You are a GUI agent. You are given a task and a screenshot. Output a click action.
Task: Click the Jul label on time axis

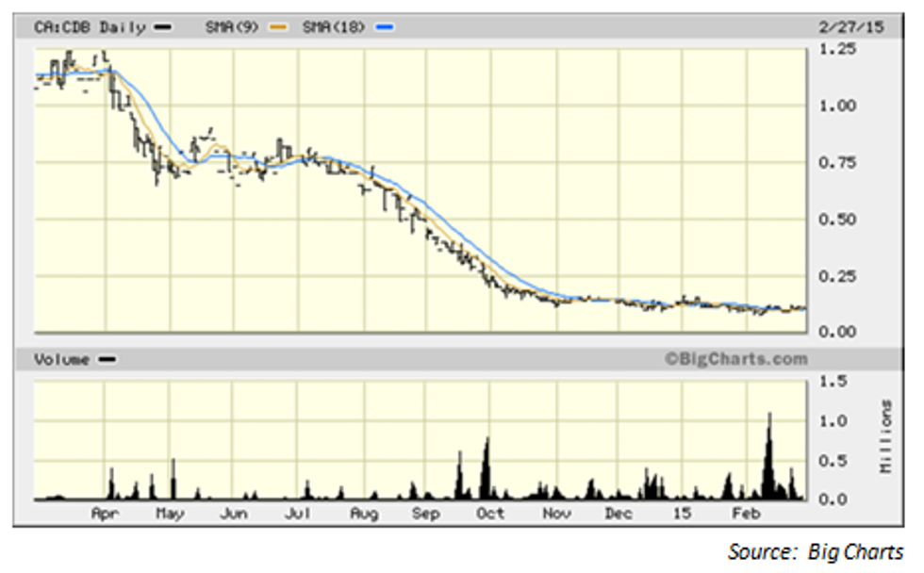coord(298,514)
